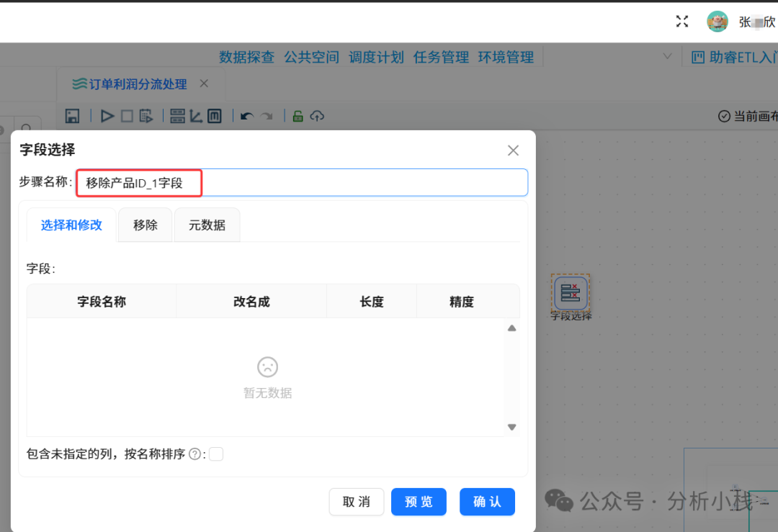
Task: Click the 预览 button
Action: (419, 502)
